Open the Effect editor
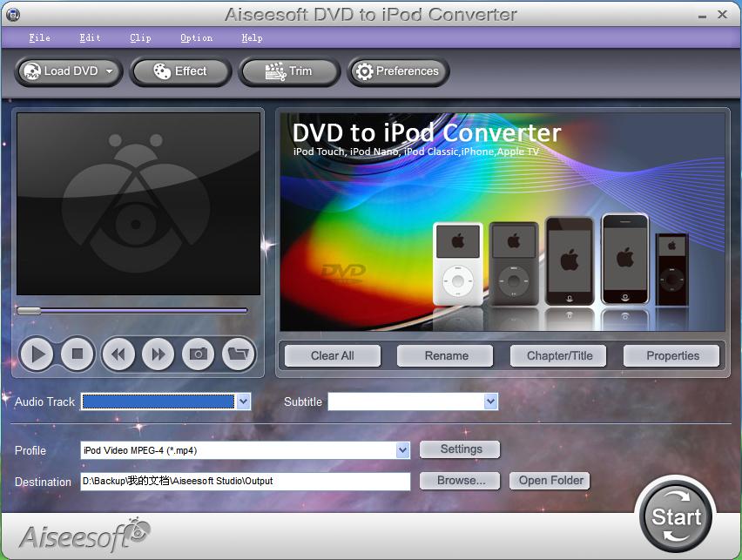742x560 pixels. pyautogui.click(x=180, y=71)
